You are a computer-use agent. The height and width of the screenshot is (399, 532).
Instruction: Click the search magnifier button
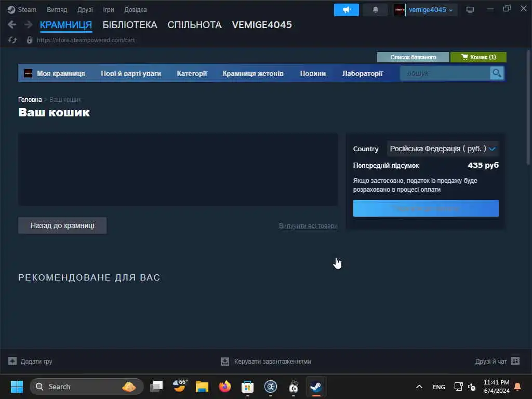[x=497, y=73]
